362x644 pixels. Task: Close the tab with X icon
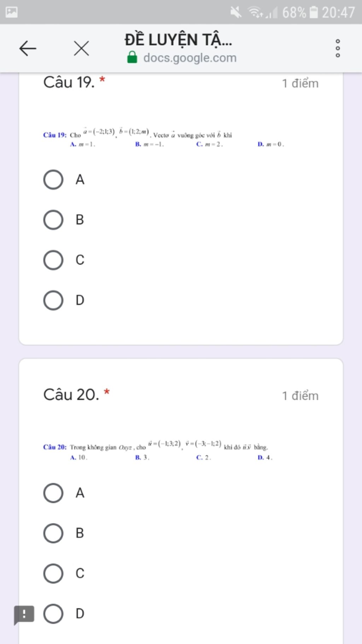[x=81, y=48]
